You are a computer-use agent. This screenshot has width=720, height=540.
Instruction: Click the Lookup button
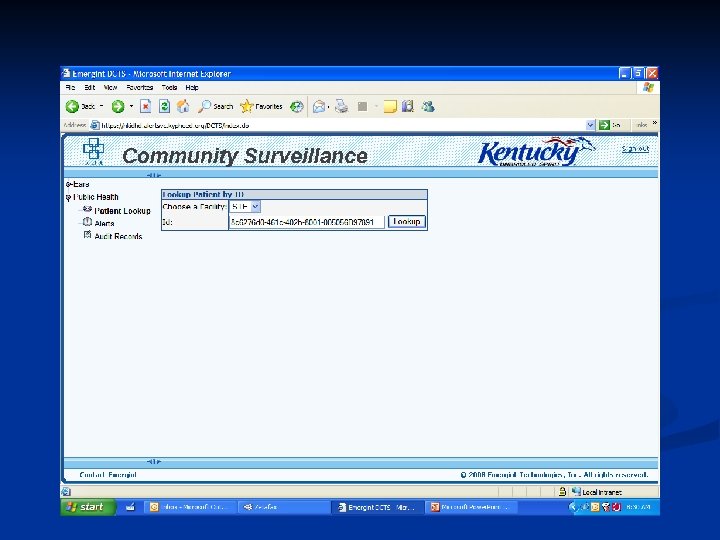(407, 222)
